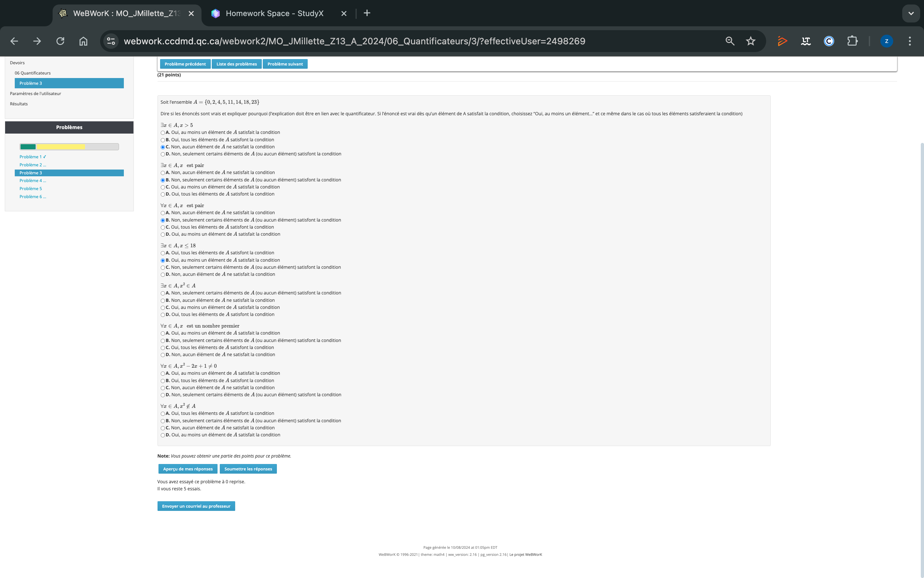Viewport: 924px width, 578px height.
Task: Click the StudyX tab favicon
Action: click(x=215, y=13)
